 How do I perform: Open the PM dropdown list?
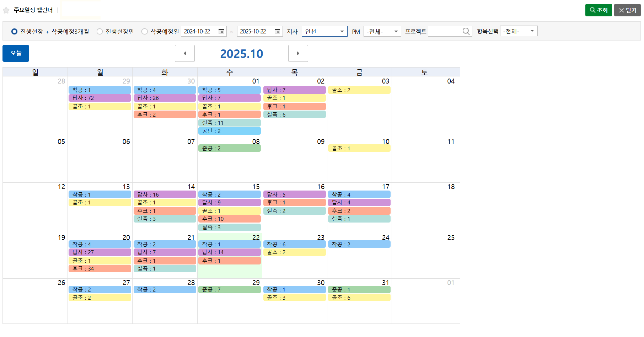382,31
